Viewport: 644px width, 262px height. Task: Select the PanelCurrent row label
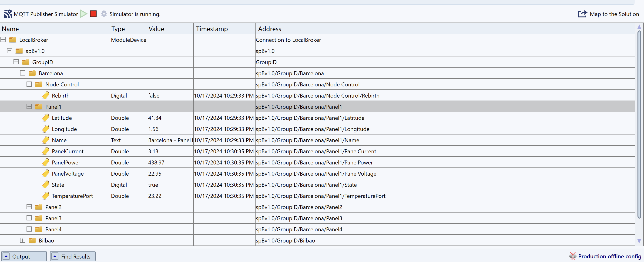pos(67,151)
